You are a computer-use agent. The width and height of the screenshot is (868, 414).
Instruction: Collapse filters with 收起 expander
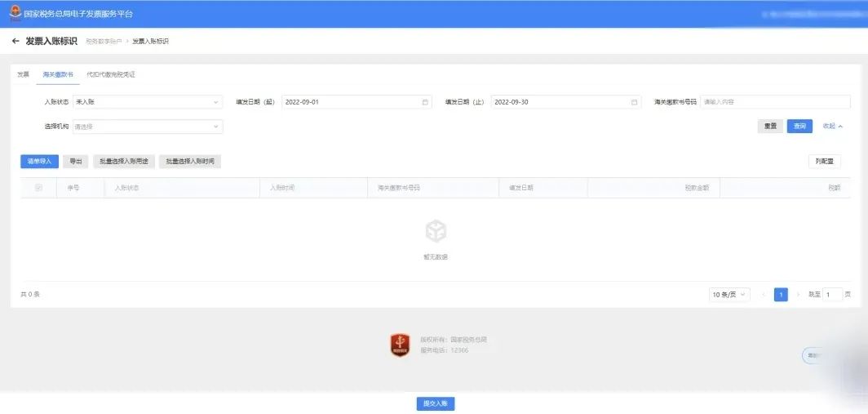(832, 127)
